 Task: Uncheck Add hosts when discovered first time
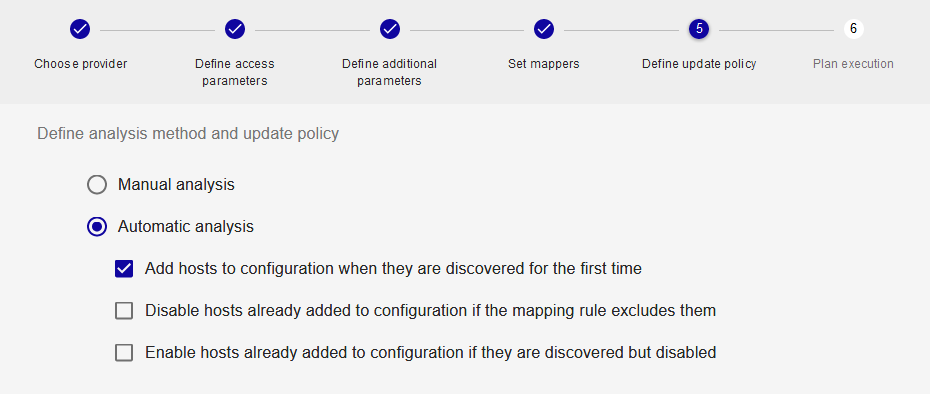124,269
